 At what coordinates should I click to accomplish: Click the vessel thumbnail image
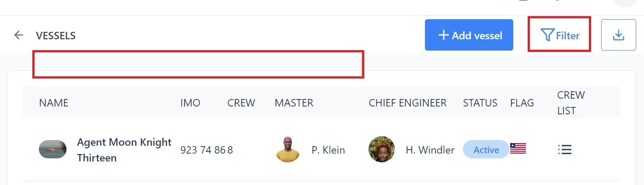click(52, 149)
